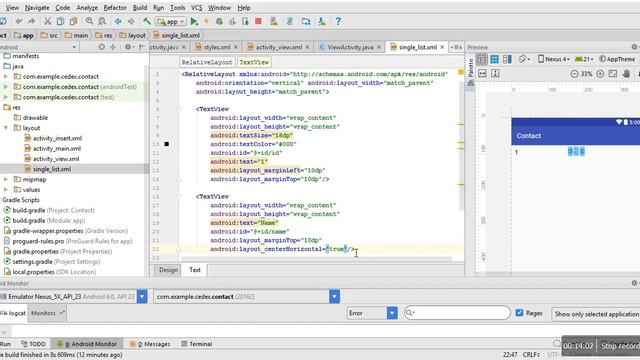Navigate Forward with the right arrow icon

click(x=131, y=21)
